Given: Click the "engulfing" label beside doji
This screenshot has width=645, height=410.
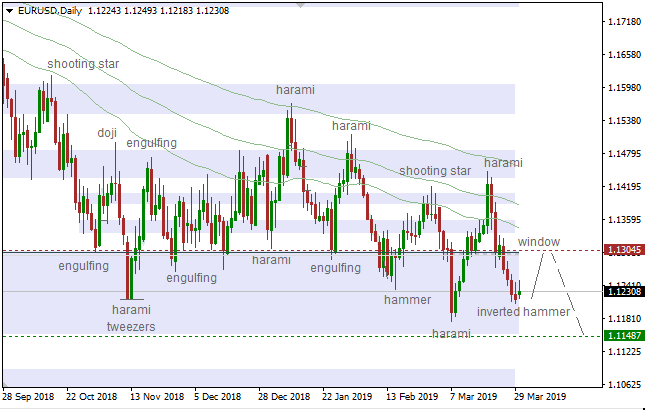Looking at the screenshot, I should [x=152, y=143].
